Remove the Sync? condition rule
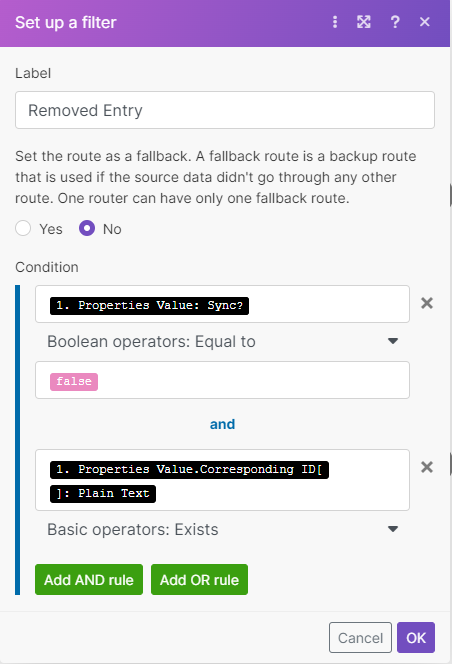Viewport: 452px width, 664px height. [x=427, y=303]
